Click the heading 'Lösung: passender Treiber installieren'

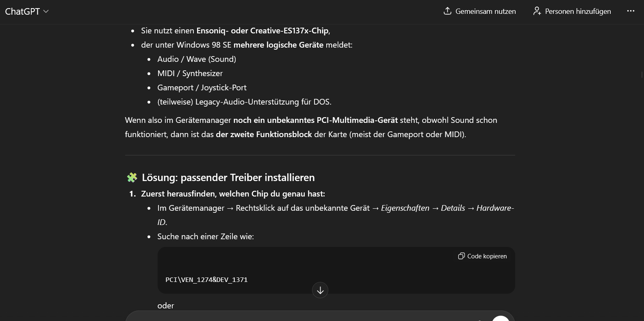click(x=228, y=177)
